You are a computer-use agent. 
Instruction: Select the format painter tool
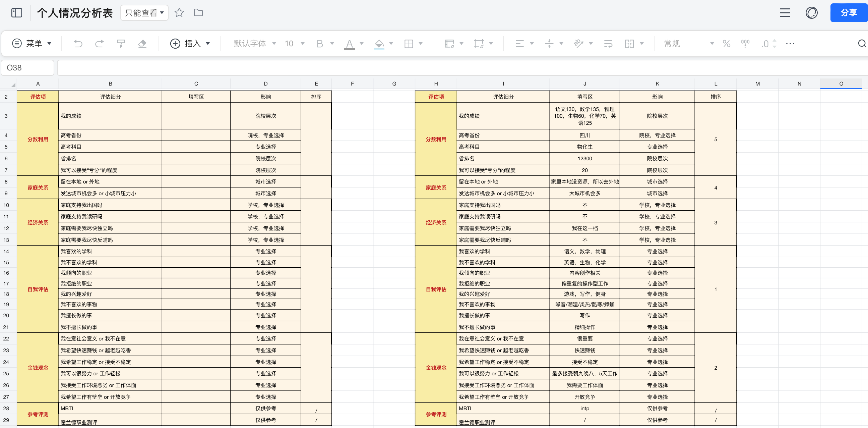pos(121,44)
